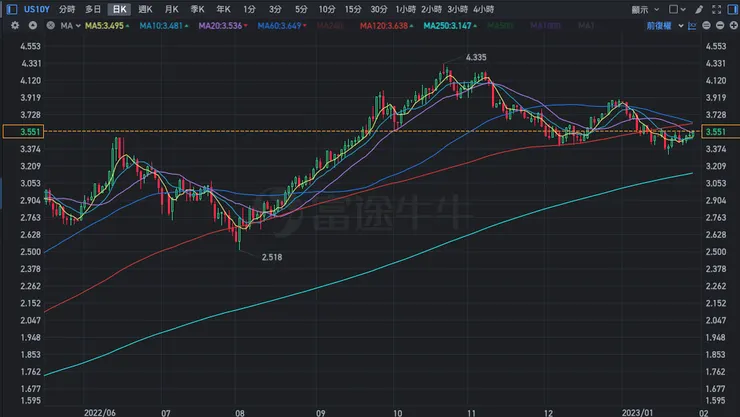740x417 pixels.
Task: Switch chart to fullscreen mode
Action: (x=716, y=9)
